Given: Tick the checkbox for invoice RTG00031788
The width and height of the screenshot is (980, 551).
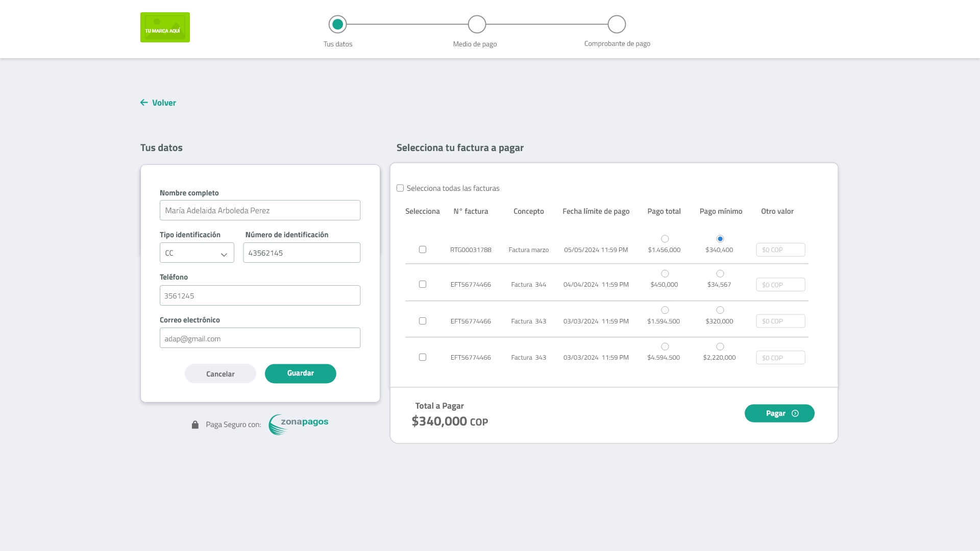Looking at the screenshot, I should point(423,249).
